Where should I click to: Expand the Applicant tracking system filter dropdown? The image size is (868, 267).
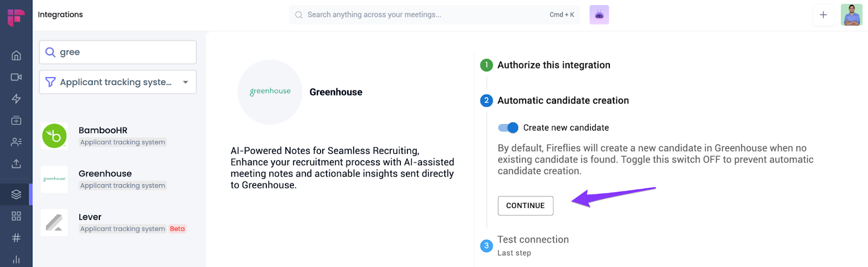point(118,82)
